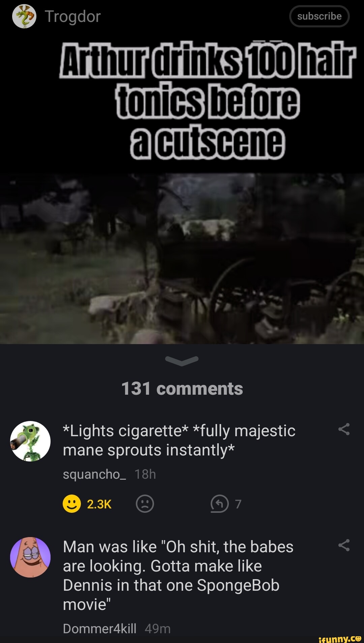The image size is (364, 643).
Task: Click the iFunny.co watermark logo
Action: (x=340, y=638)
